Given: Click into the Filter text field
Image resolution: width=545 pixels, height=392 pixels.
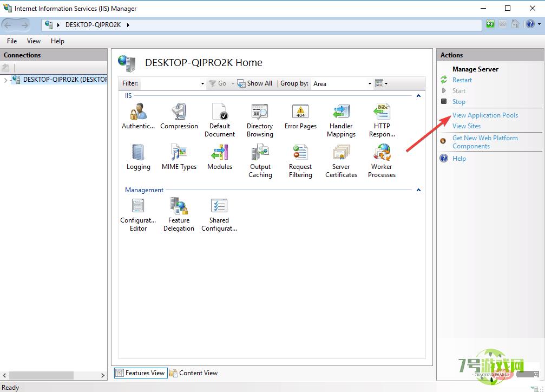Looking at the screenshot, I should click(x=169, y=83).
